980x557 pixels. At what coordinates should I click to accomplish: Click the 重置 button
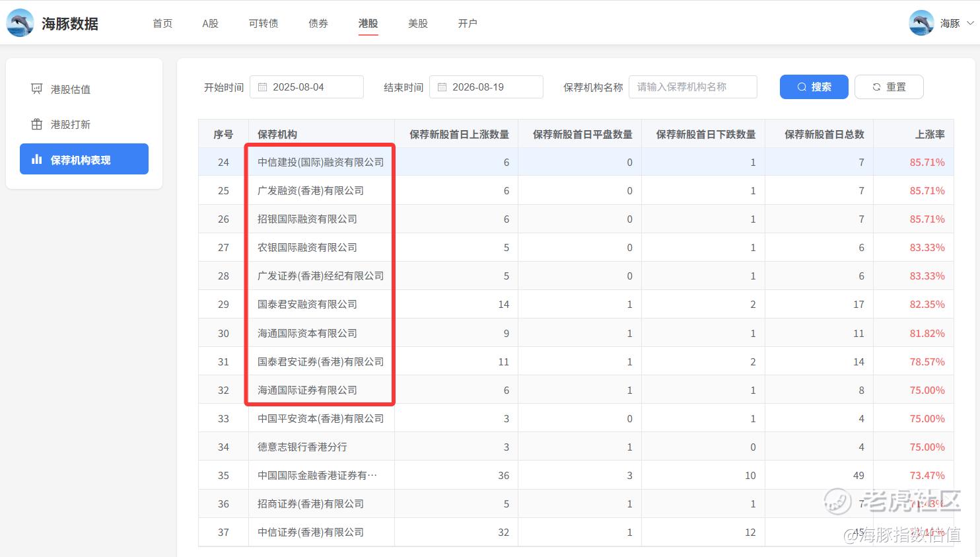[889, 87]
